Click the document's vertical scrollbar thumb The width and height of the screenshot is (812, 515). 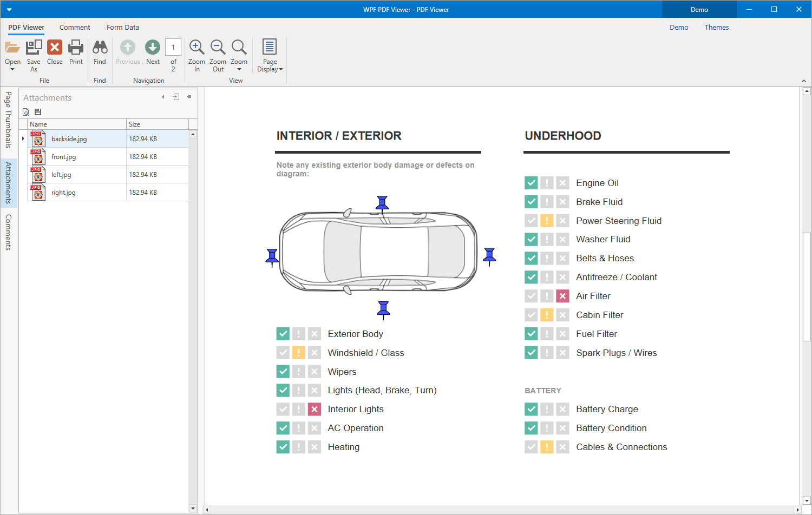[807, 287]
